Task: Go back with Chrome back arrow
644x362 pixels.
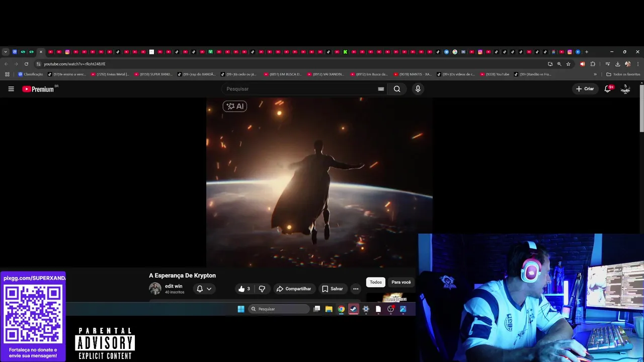Action: [6, 64]
